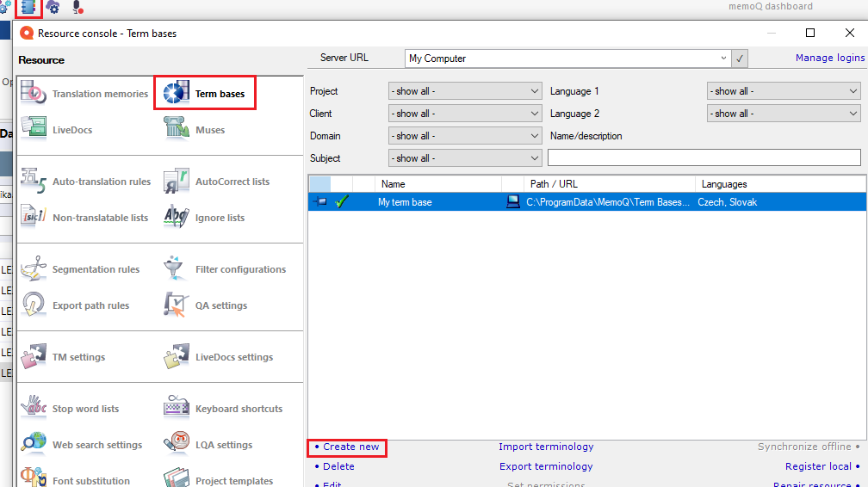
Task: Sort by the Languages column header
Action: click(780, 184)
